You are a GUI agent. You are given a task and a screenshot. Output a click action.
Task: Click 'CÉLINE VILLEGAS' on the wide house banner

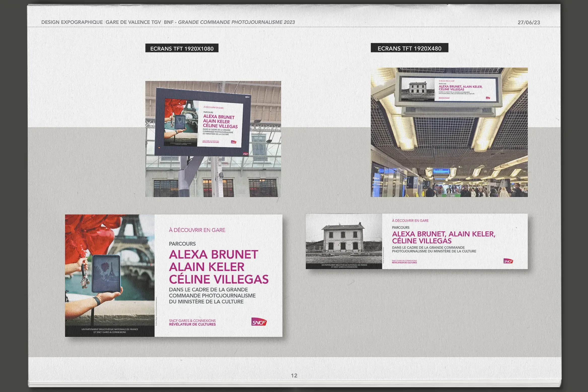(x=422, y=241)
